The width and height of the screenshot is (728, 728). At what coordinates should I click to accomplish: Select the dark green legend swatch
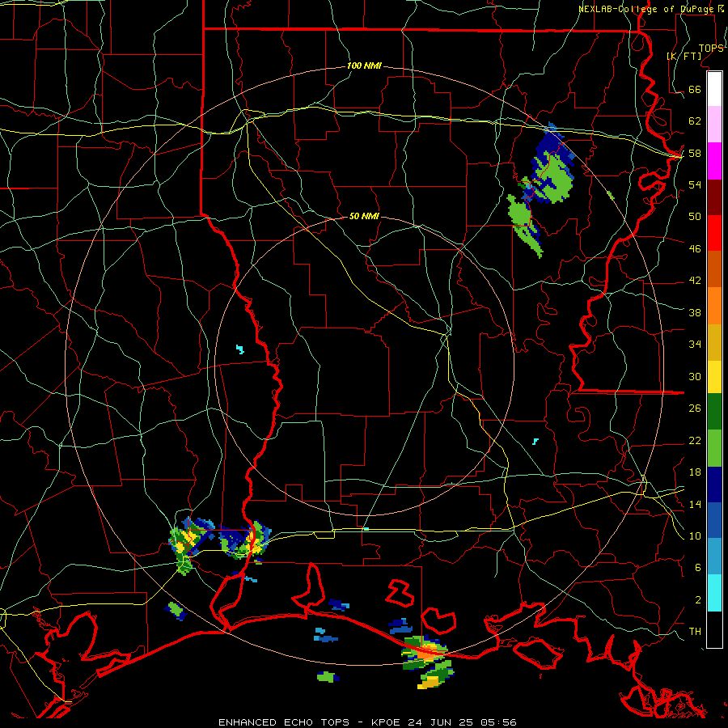[714, 412]
